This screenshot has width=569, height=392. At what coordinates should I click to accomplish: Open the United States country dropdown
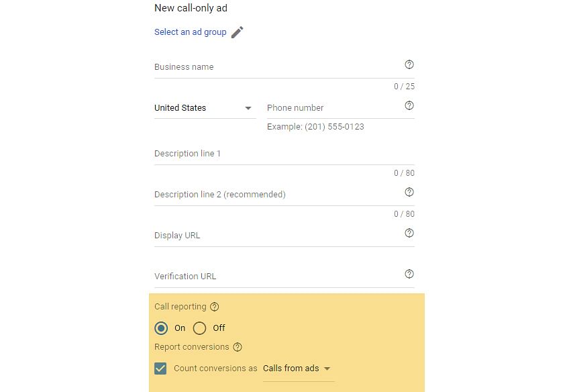[205, 108]
